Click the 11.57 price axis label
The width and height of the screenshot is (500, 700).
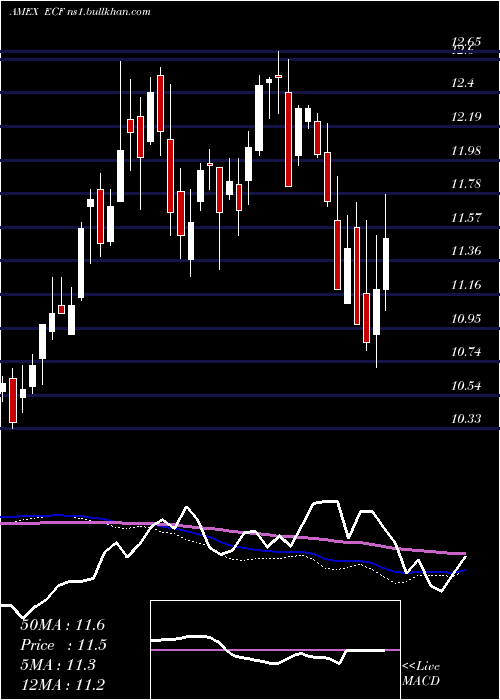coord(467,217)
